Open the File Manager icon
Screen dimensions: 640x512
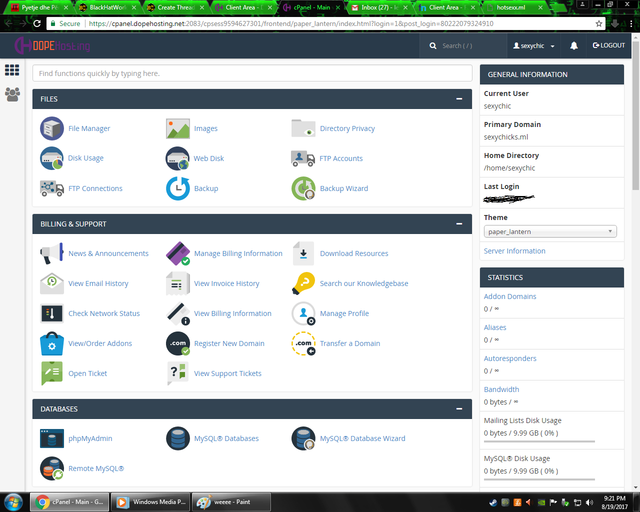(52, 128)
